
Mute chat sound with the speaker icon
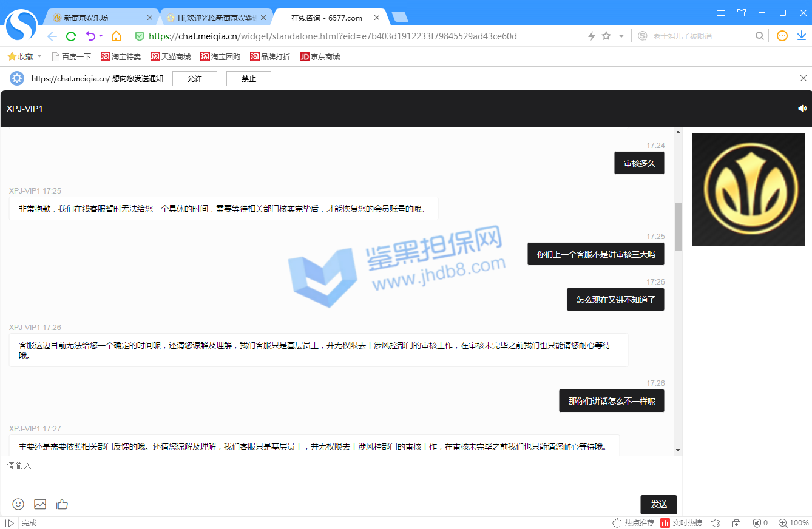(x=802, y=109)
